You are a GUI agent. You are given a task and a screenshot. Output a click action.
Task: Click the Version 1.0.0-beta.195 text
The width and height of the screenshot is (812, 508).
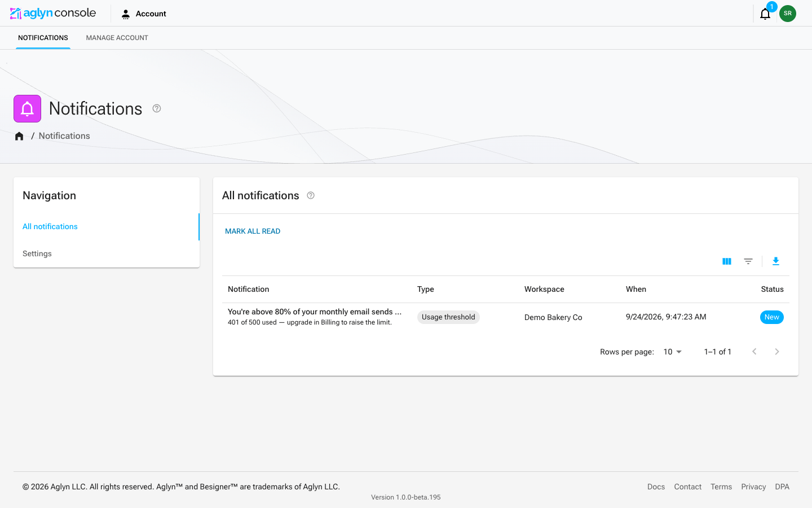tap(406, 497)
